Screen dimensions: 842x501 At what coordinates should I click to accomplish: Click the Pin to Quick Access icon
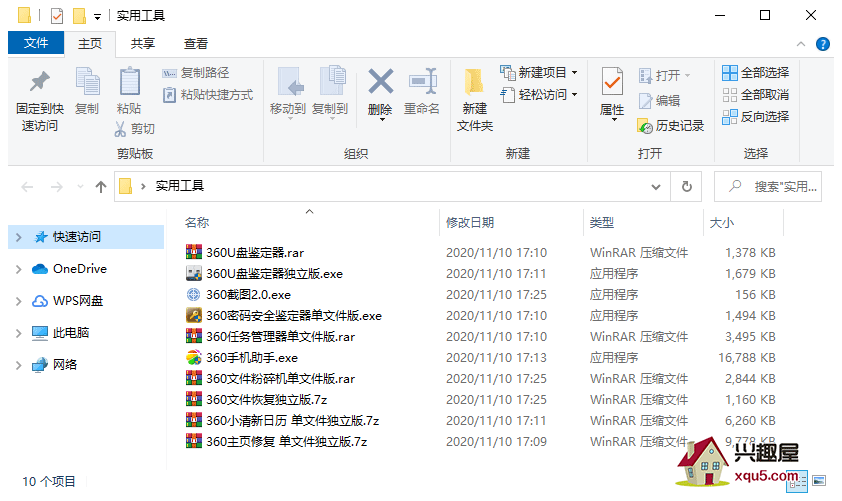tap(39, 82)
